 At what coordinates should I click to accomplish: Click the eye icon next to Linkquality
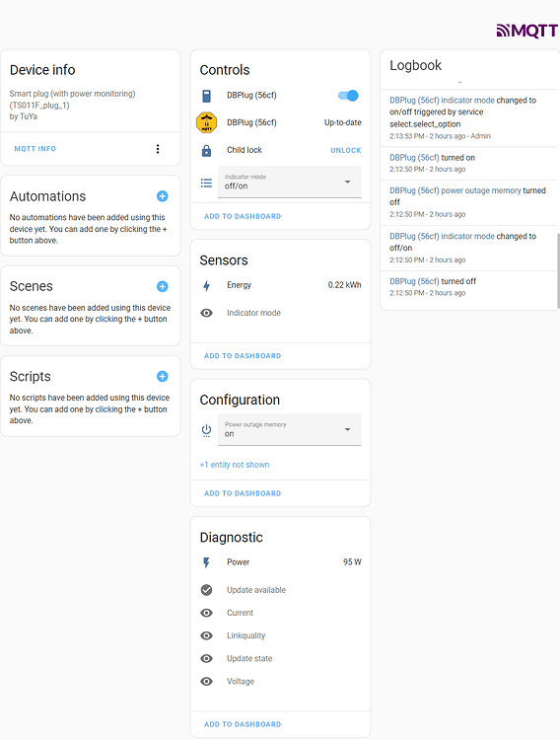tap(207, 635)
